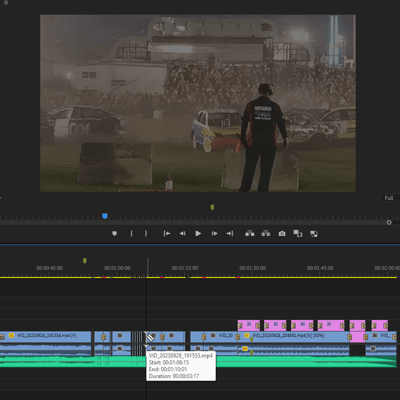The height and width of the screenshot is (400, 400).
Task: Click the Mark In brace icon
Action: coord(131,234)
